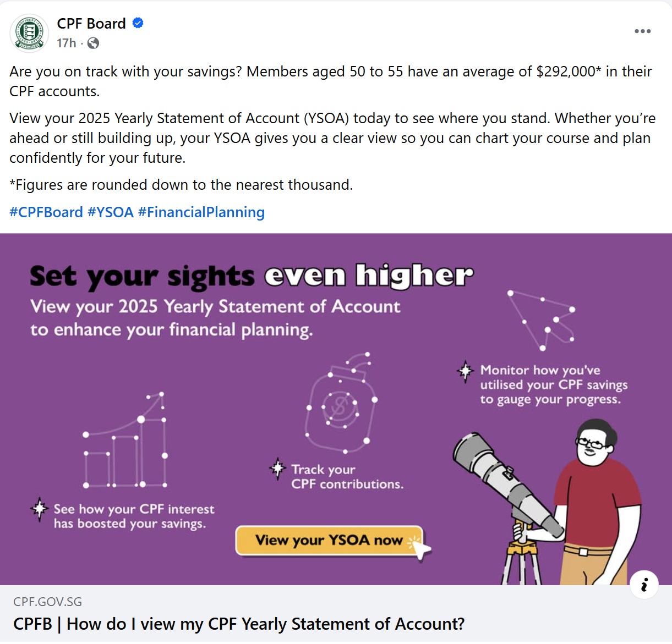Screen dimensions: 672x644
Task: Click the Set your sights even higher headline
Action: [251, 276]
